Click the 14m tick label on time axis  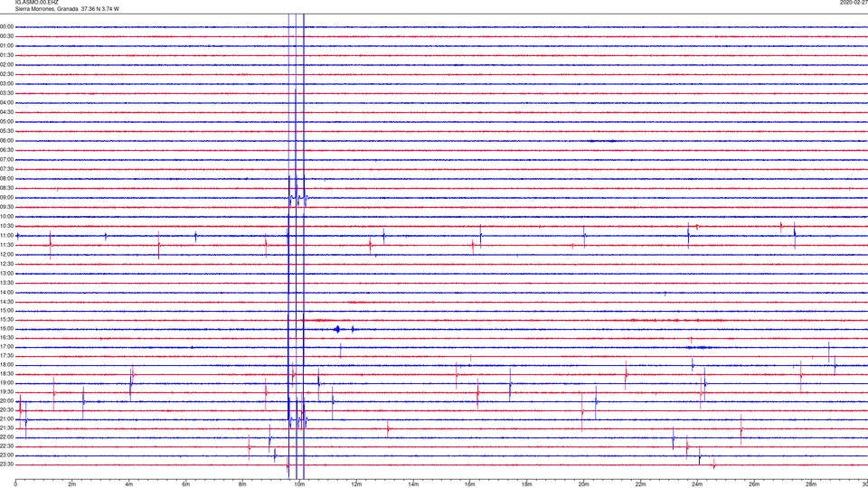413,484
